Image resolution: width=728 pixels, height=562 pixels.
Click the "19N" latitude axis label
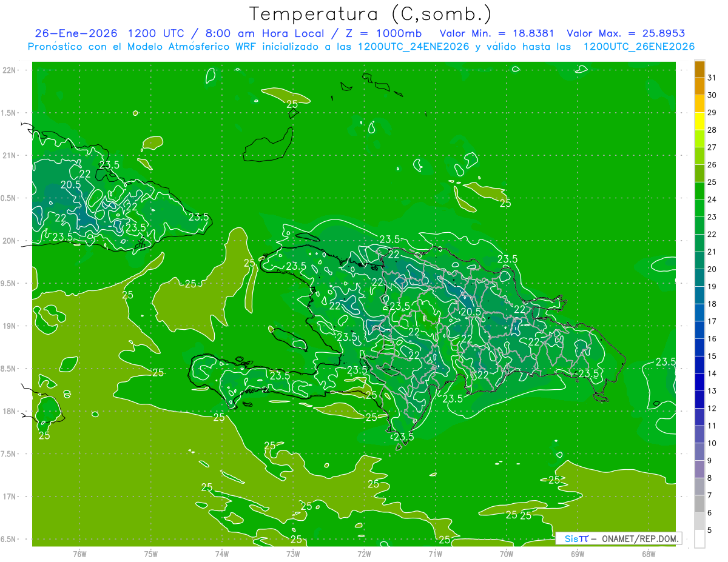[10, 326]
